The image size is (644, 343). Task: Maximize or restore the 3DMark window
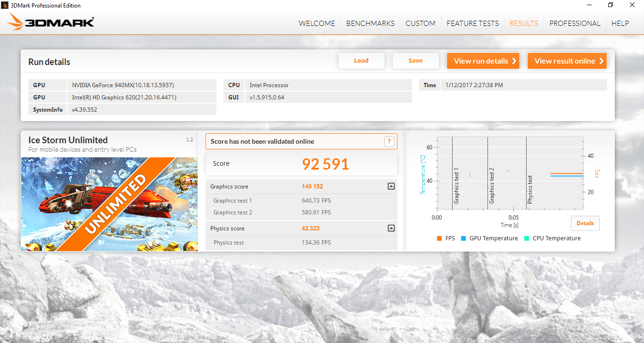click(x=611, y=5)
